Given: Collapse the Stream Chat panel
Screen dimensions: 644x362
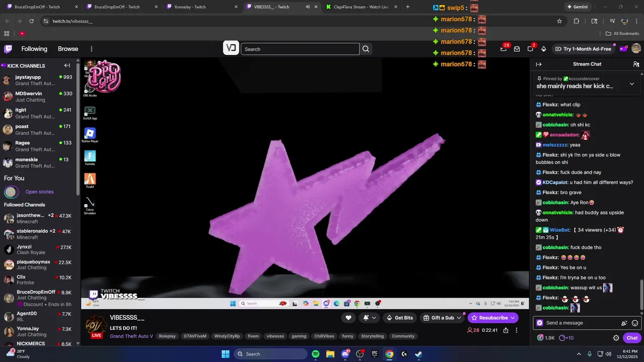Looking at the screenshot, I should point(538,64).
